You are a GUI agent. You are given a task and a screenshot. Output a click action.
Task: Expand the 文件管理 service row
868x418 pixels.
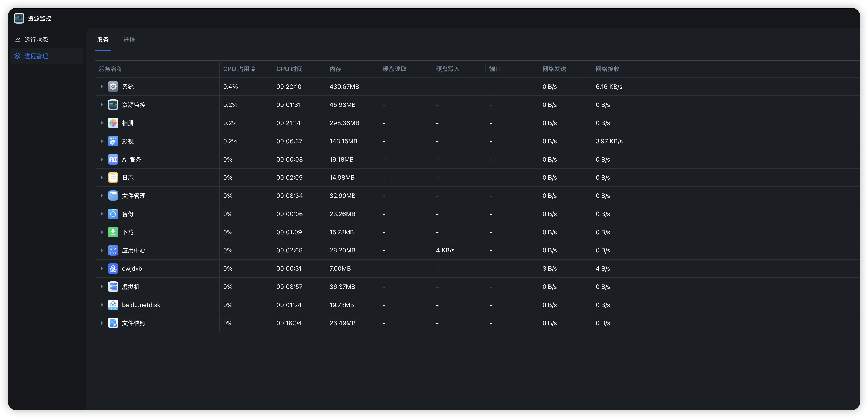click(x=101, y=196)
